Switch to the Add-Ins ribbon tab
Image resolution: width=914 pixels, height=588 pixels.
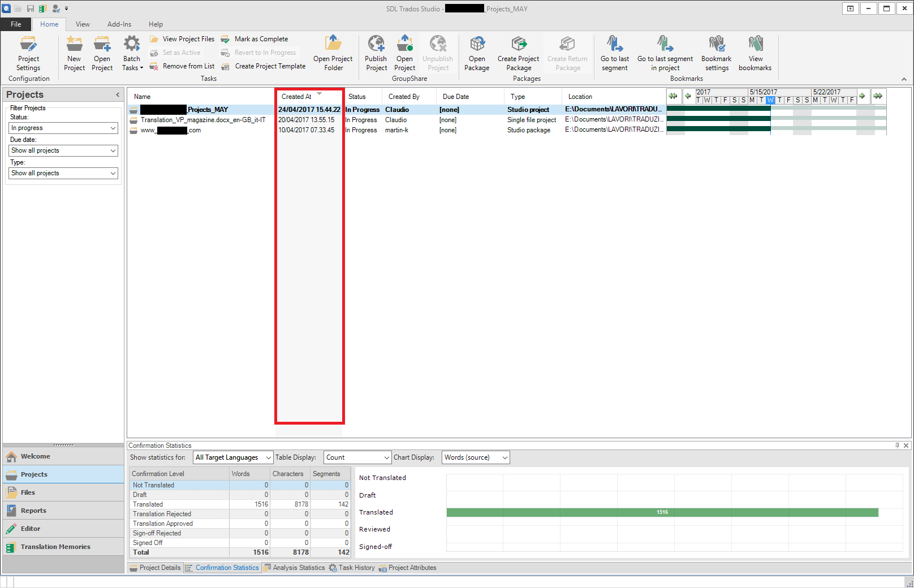[x=119, y=24]
